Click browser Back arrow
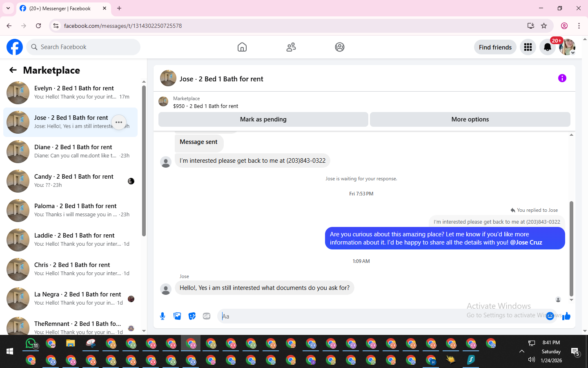The height and width of the screenshot is (368, 588). [9, 26]
